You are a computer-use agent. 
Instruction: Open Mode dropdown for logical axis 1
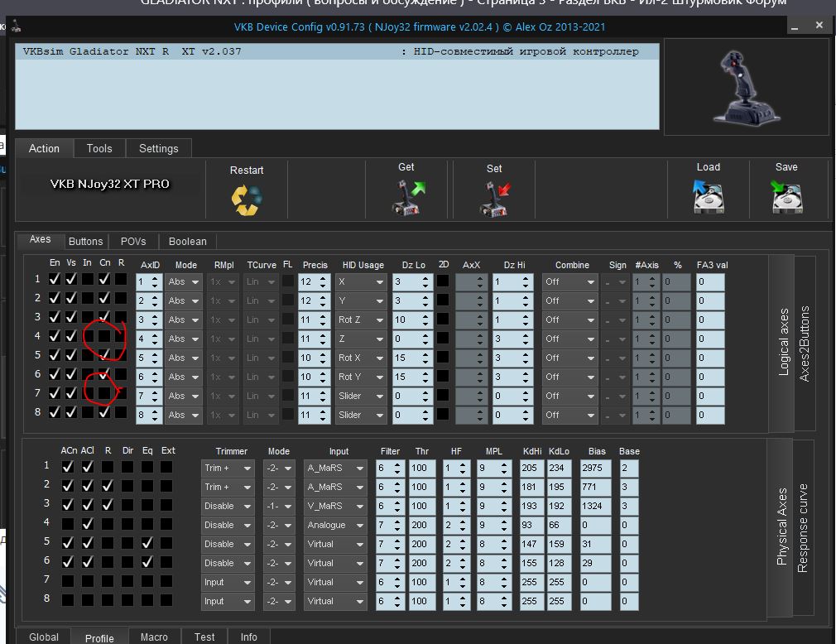pyautogui.click(x=184, y=281)
